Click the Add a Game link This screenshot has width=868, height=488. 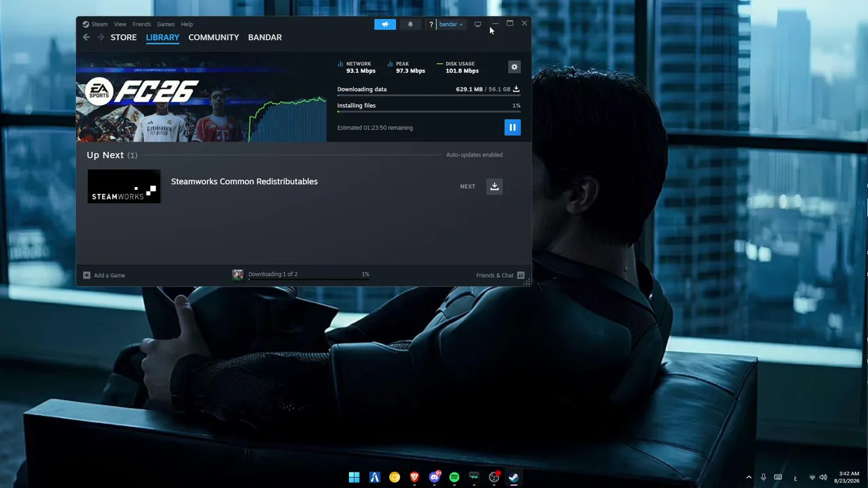(109, 275)
